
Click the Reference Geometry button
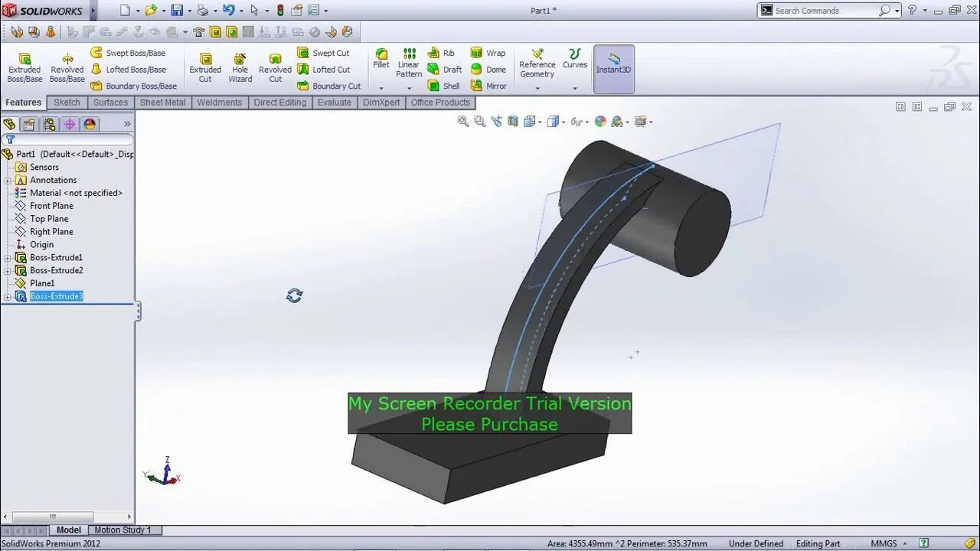tap(537, 65)
